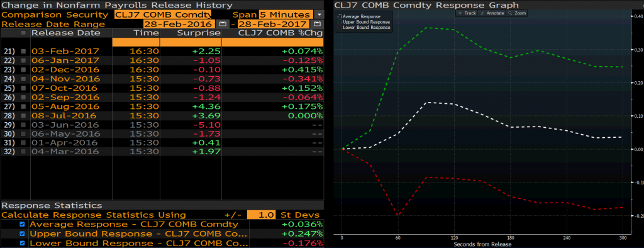Toggle the select-all checkbox in the table header

(23, 33)
